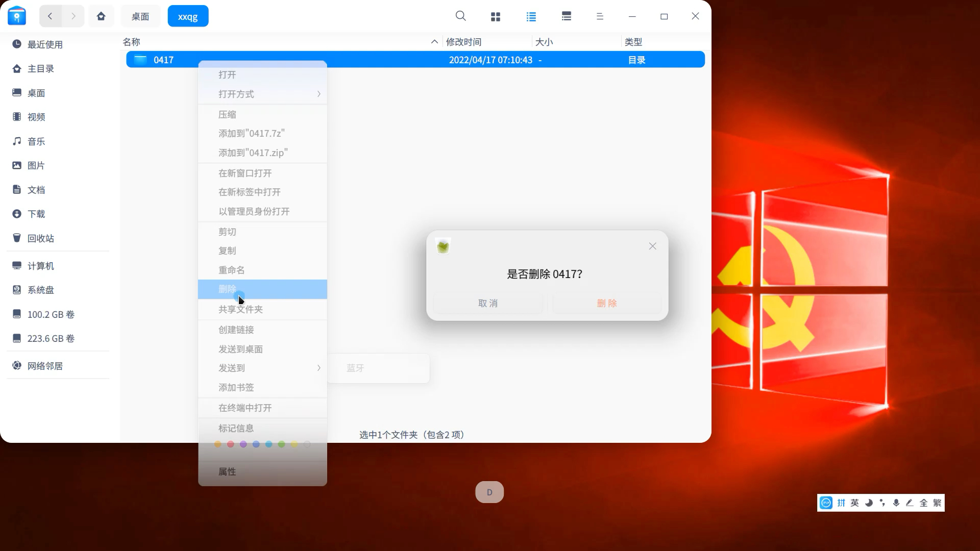Click the handwriting pen icon in IME bar

pyautogui.click(x=910, y=503)
